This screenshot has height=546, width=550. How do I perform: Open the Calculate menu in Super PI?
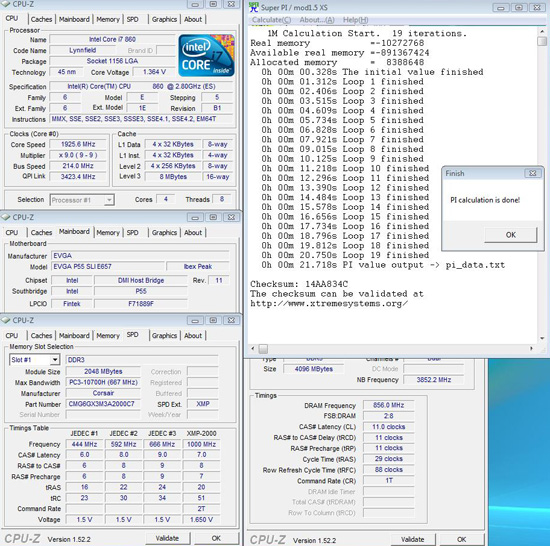[x=271, y=20]
